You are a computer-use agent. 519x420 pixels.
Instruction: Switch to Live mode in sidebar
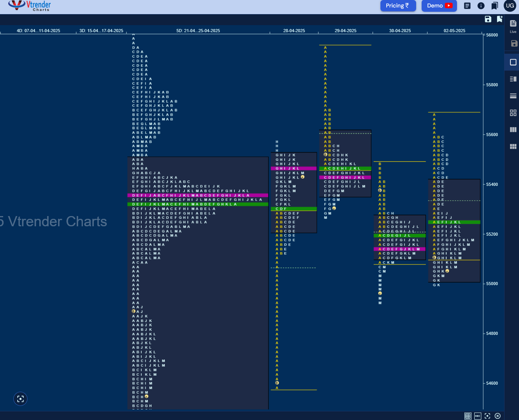513,26
